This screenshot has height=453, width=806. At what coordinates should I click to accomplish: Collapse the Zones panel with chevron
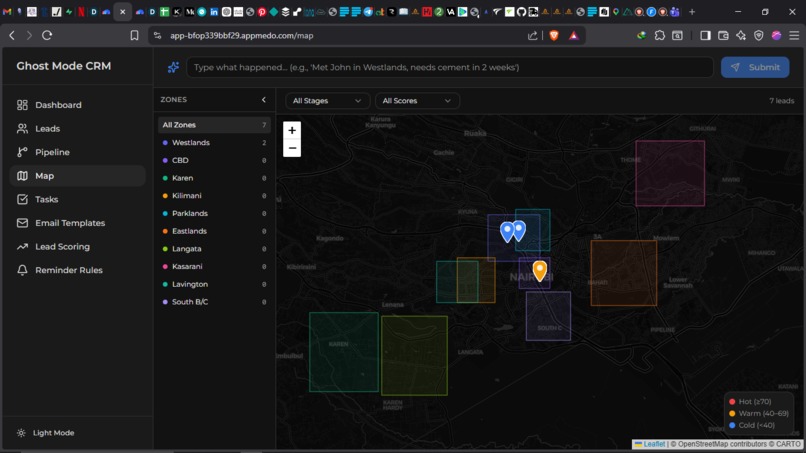[x=264, y=100]
